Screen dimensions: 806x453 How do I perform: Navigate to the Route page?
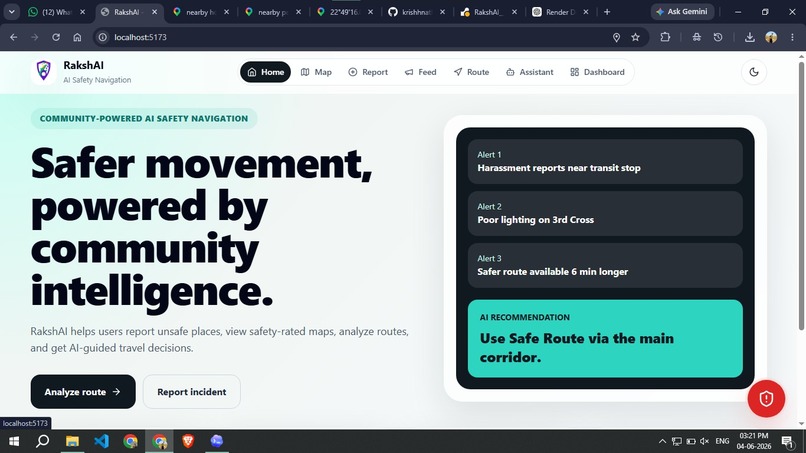tap(471, 72)
